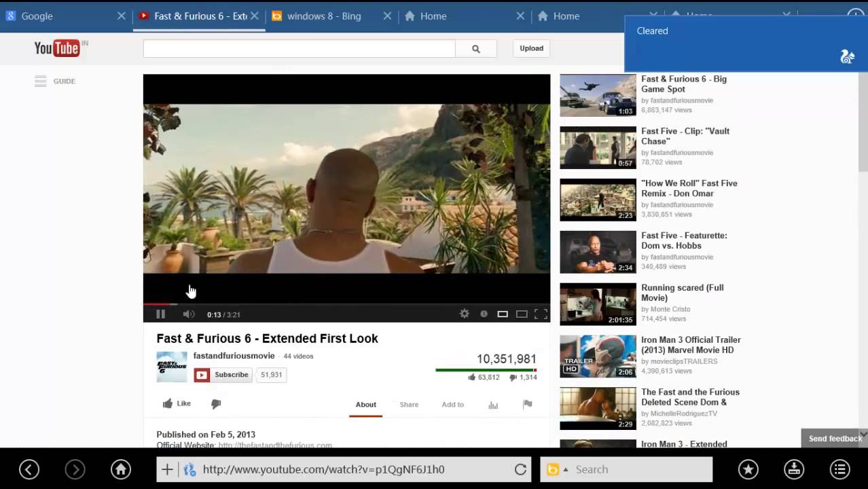Toggle annotations icon in player
The image size is (868, 489).
tap(484, 314)
